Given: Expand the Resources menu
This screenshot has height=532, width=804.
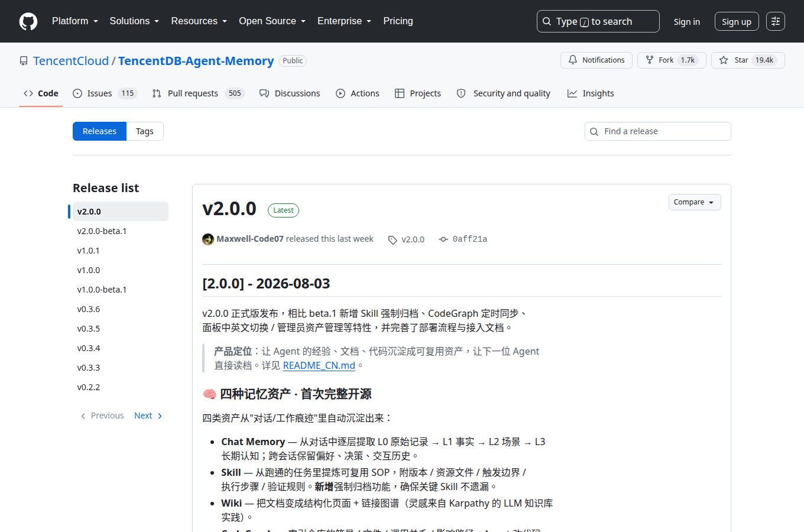Looking at the screenshot, I should [199, 21].
